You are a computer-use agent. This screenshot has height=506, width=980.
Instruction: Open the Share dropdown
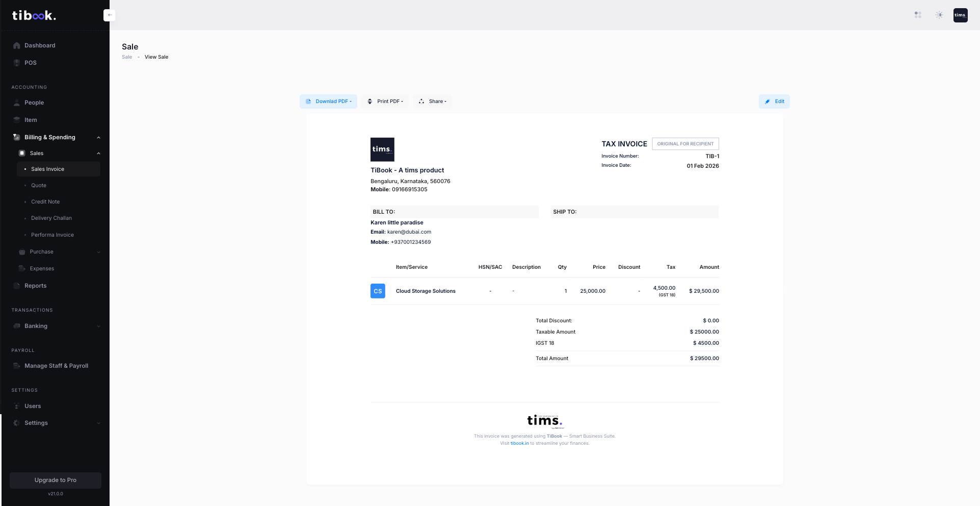[x=433, y=102]
